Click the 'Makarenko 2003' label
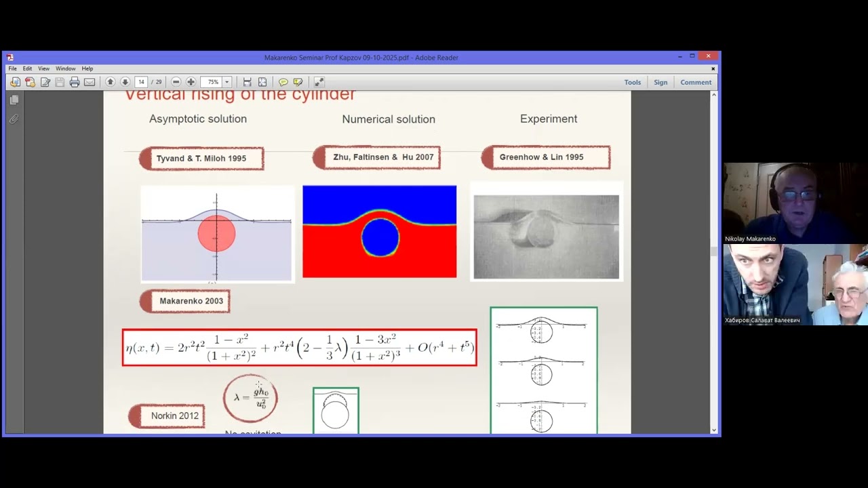The height and width of the screenshot is (488, 868). coord(185,301)
